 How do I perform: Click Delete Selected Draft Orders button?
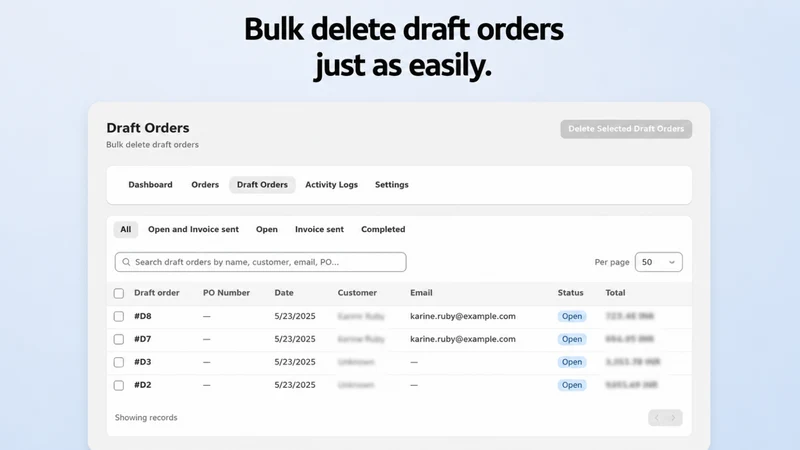tap(626, 129)
